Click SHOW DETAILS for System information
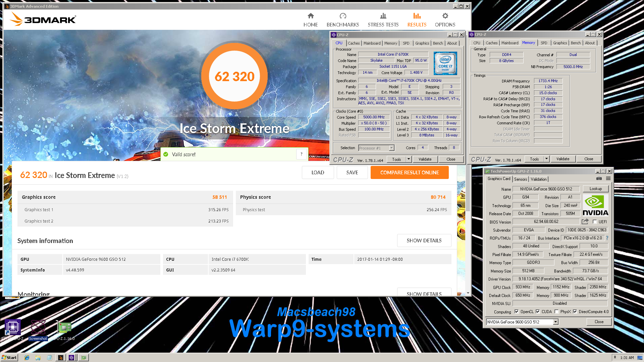The image size is (644, 362). pyautogui.click(x=424, y=240)
